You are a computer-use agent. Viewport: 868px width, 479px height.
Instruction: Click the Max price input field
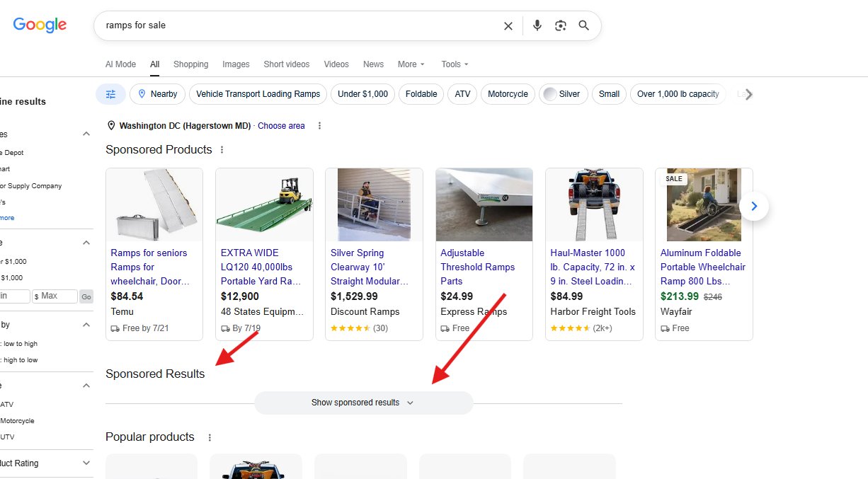tap(55, 296)
